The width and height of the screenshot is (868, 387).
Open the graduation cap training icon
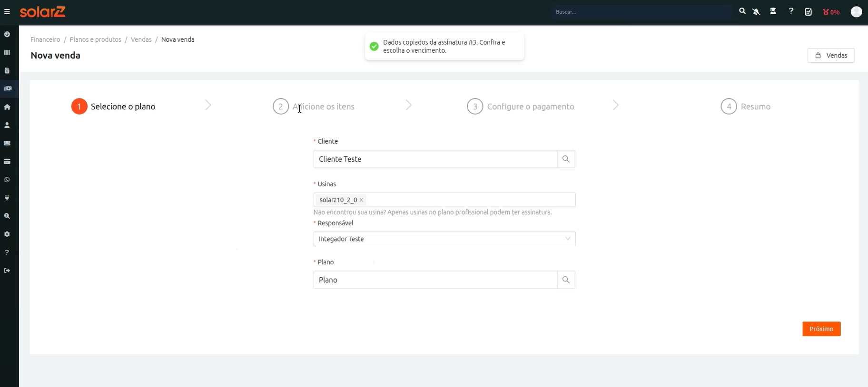pos(773,11)
